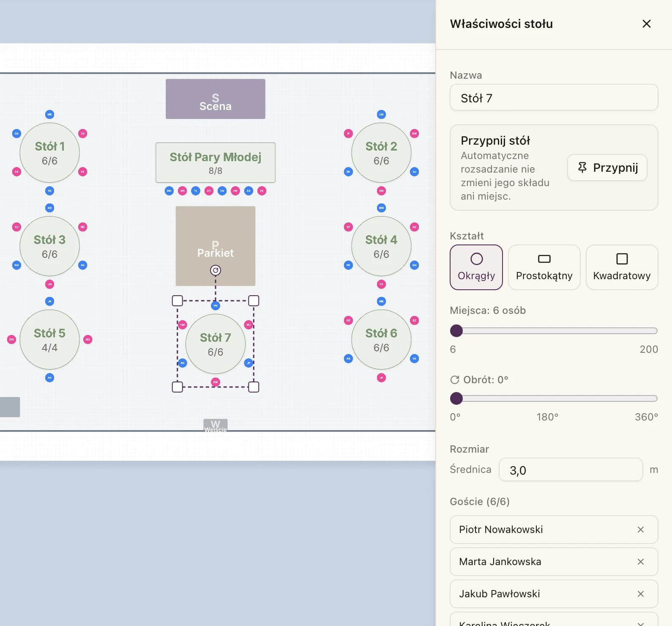This screenshot has height=626, width=672.
Task: Click upper-left resize handle of Stół 7 selection
Action: click(178, 301)
